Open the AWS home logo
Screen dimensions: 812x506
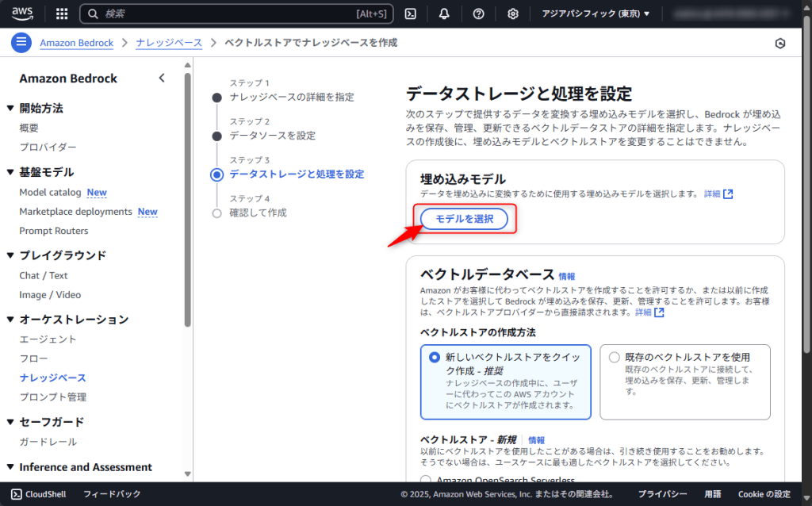coord(22,13)
